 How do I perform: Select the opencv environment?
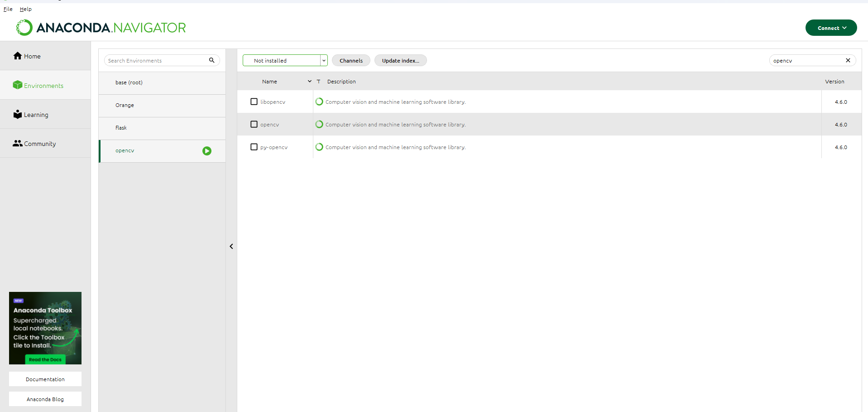tap(162, 151)
